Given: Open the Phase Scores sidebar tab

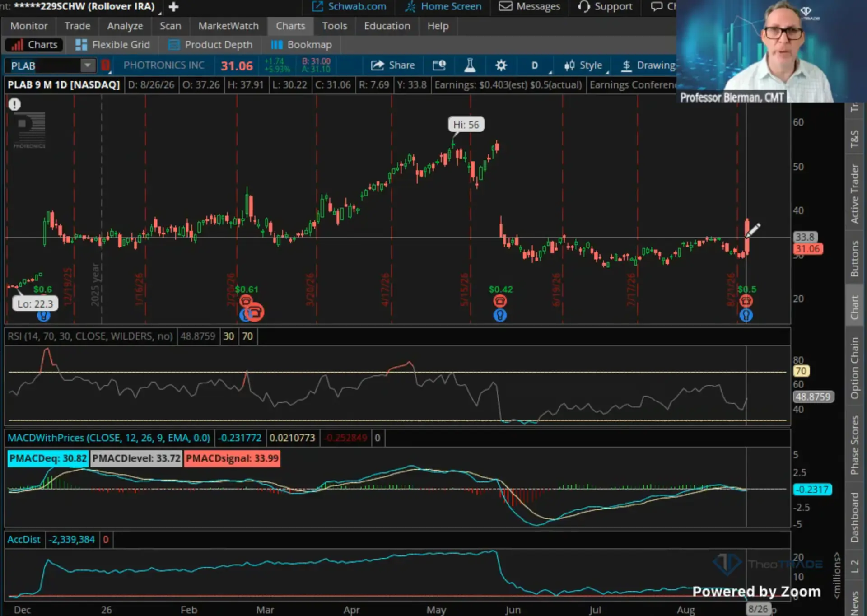Looking at the screenshot, I should [x=854, y=445].
